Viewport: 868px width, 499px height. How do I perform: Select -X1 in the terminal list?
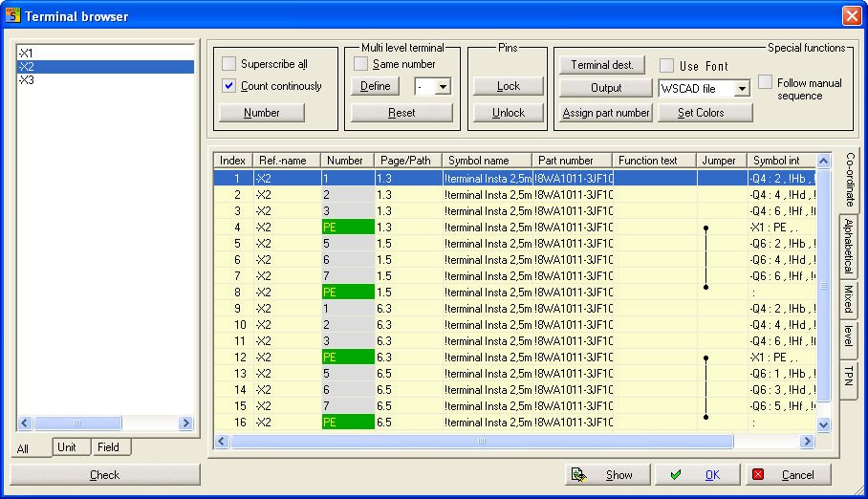[x=105, y=54]
